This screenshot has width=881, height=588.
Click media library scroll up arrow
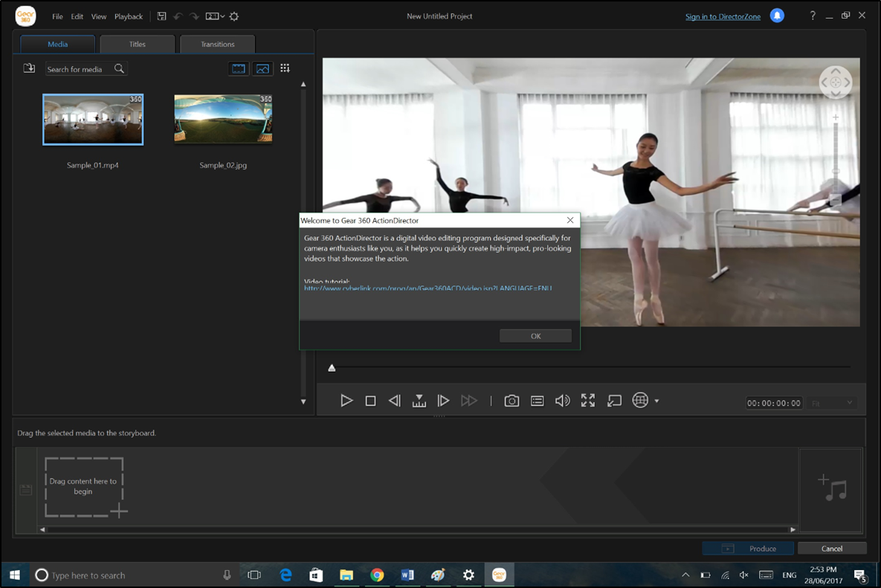[x=303, y=84]
